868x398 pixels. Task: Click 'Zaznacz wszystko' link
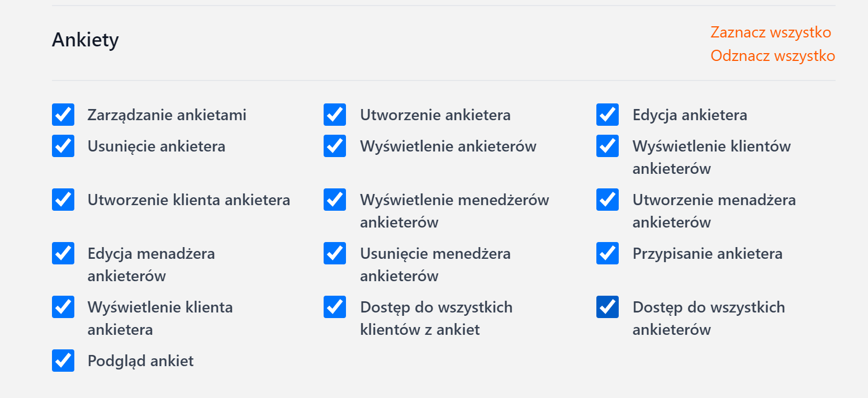pyautogui.click(x=770, y=32)
